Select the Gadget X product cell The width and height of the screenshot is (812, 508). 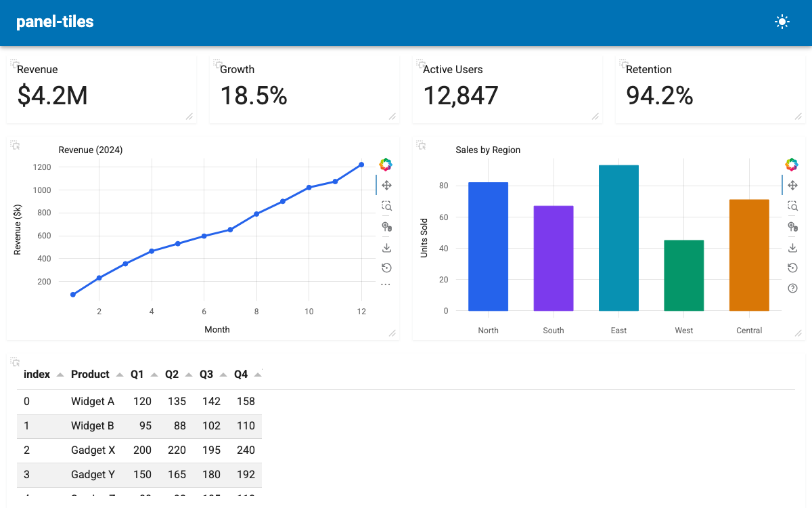93,450
